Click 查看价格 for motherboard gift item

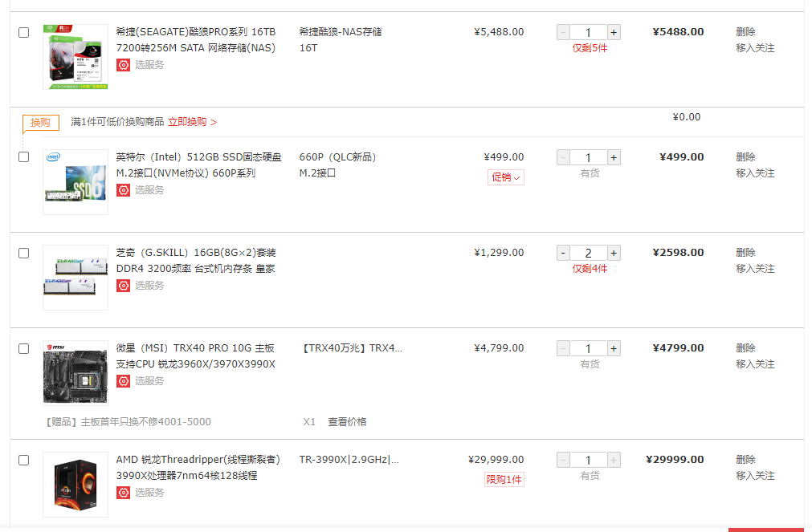point(347,422)
